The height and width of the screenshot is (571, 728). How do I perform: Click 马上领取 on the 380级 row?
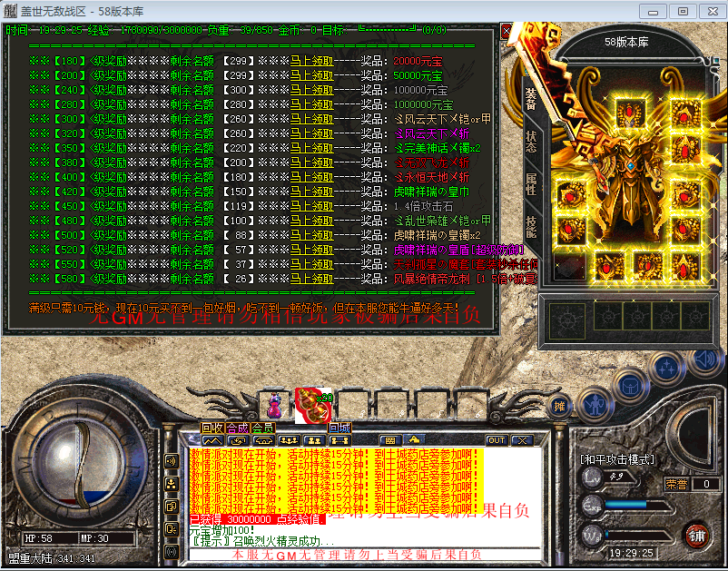click(312, 162)
